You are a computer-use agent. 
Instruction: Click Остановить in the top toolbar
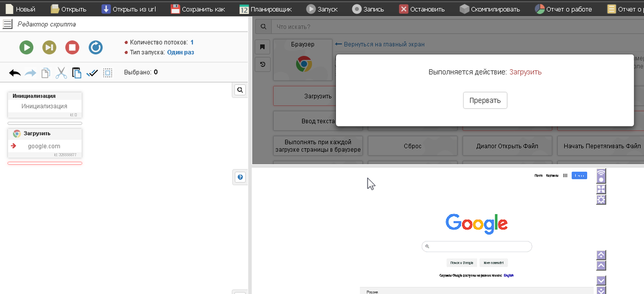point(422,9)
